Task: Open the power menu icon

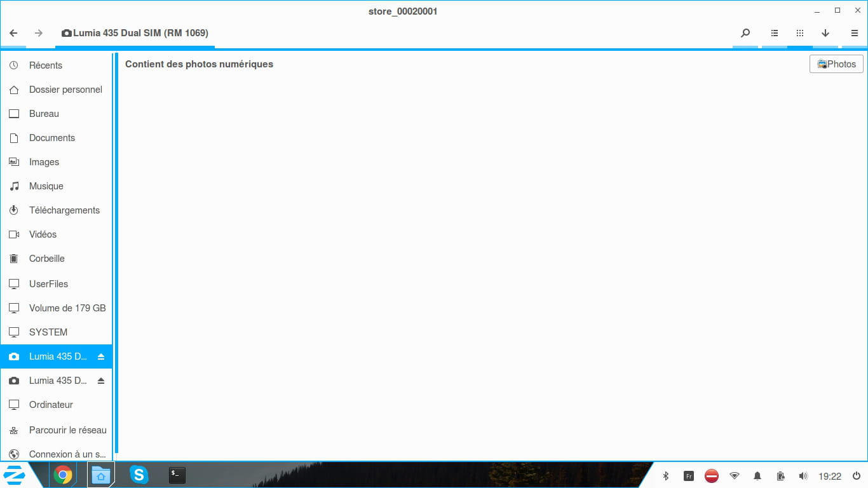Action: point(857,476)
